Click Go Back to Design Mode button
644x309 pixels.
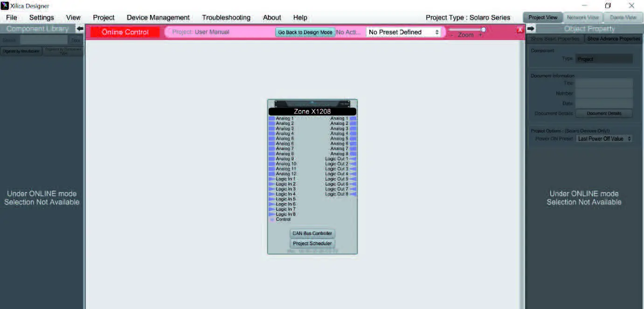[305, 32]
